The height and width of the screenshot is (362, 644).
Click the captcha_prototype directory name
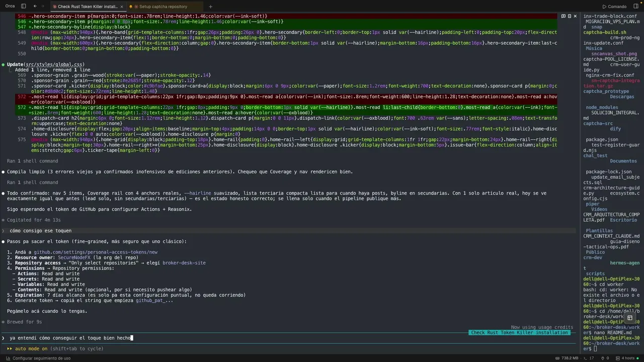[606, 91]
